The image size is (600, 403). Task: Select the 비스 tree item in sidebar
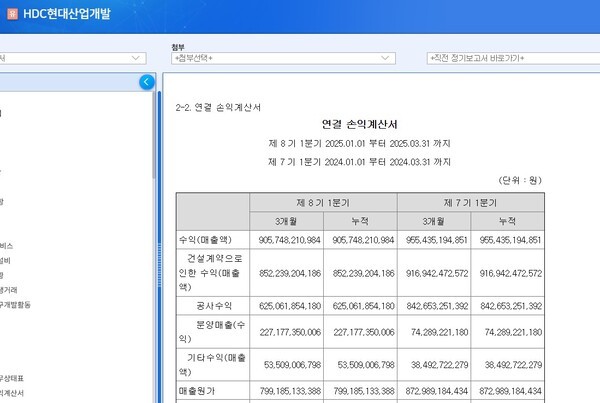pos(7,246)
